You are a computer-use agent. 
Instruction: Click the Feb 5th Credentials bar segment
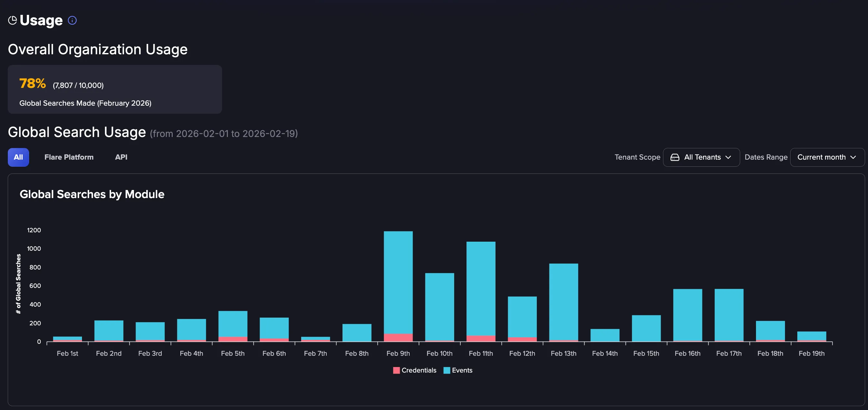tap(232, 339)
